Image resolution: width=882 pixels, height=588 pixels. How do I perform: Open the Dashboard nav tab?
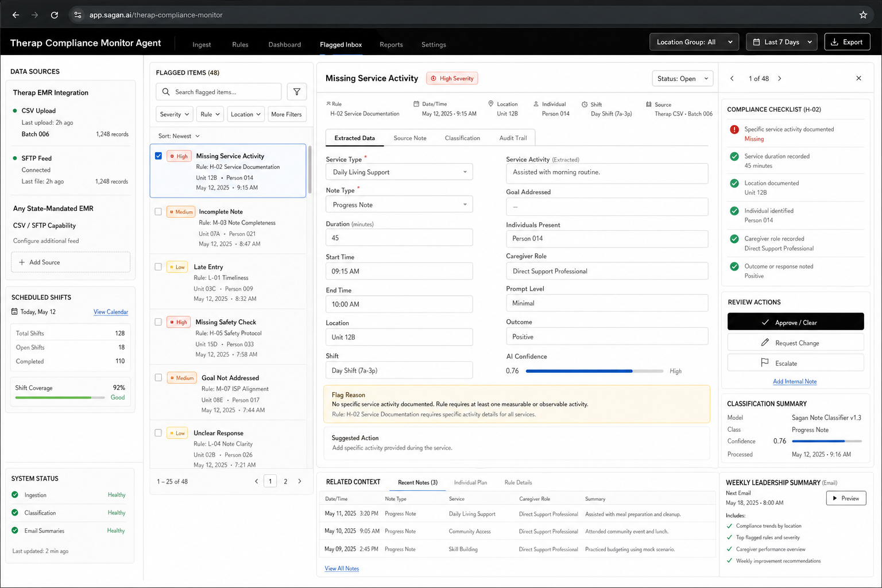[x=285, y=45]
